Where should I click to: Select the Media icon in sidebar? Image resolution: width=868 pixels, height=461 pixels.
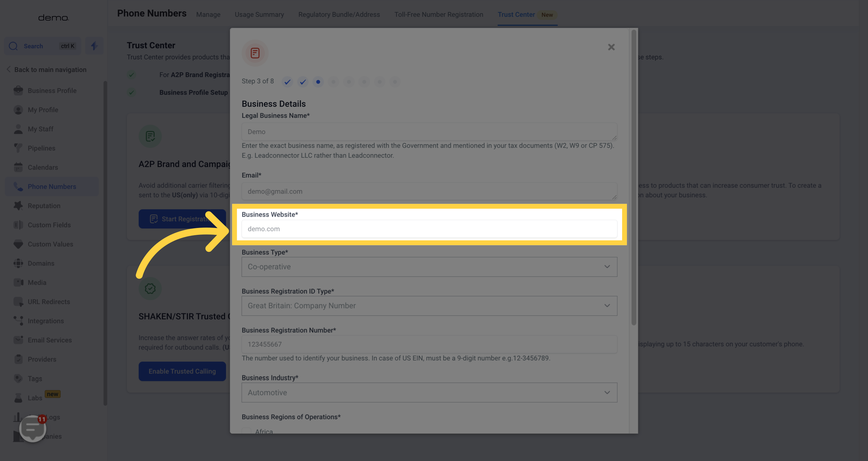coord(18,282)
